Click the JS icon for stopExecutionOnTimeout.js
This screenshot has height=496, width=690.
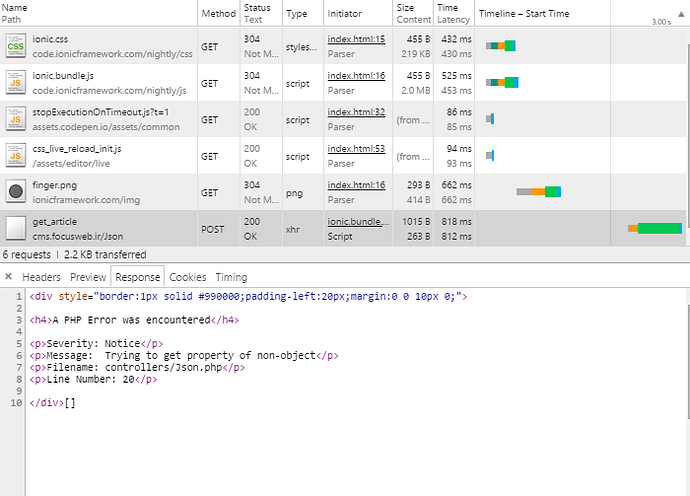pos(15,119)
